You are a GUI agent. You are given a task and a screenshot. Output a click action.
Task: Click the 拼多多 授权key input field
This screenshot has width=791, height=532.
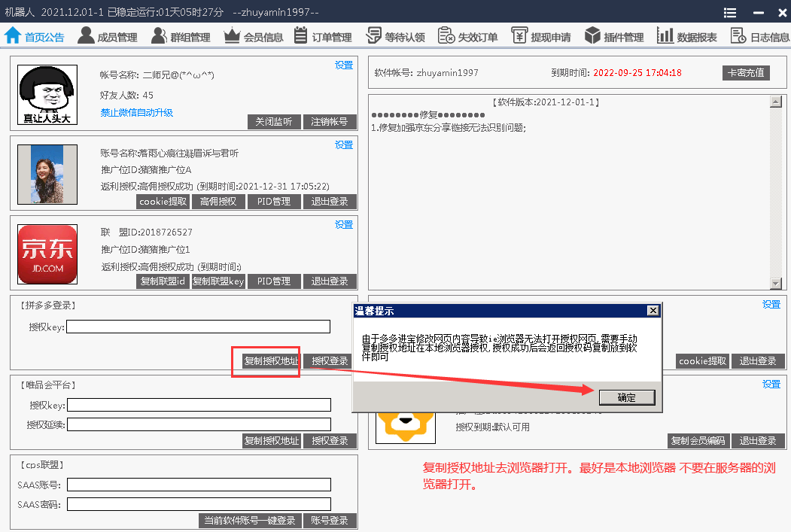199,327
